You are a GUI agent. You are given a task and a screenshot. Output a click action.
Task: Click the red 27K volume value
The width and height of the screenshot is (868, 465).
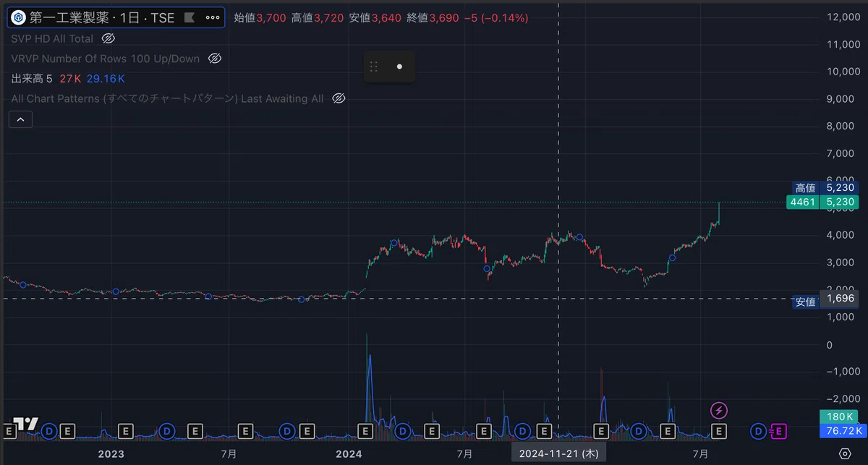pos(70,79)
